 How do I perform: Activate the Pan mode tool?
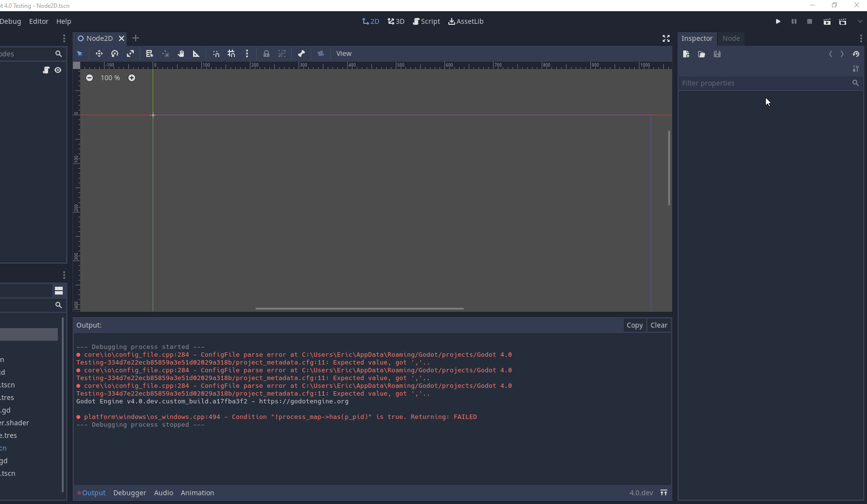180,53
